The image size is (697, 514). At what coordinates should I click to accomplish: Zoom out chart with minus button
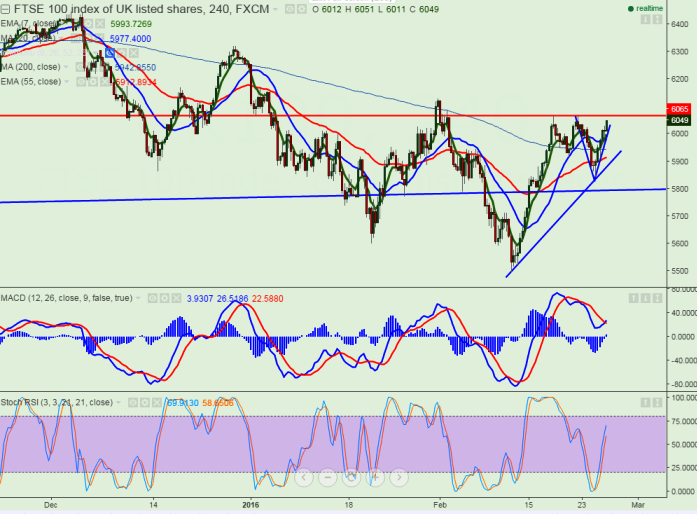(328, 478)
